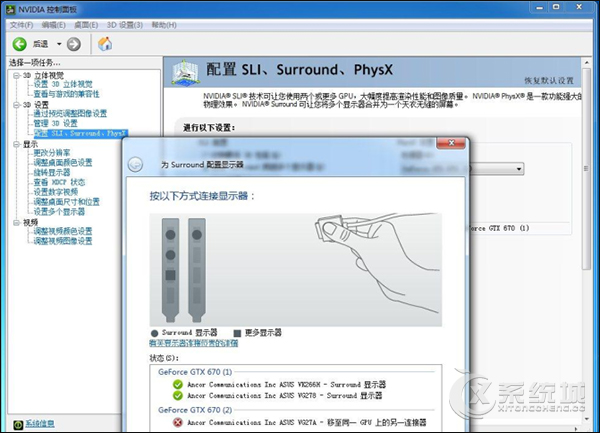Open the Back history dropdown arrow

pos(59,44)
